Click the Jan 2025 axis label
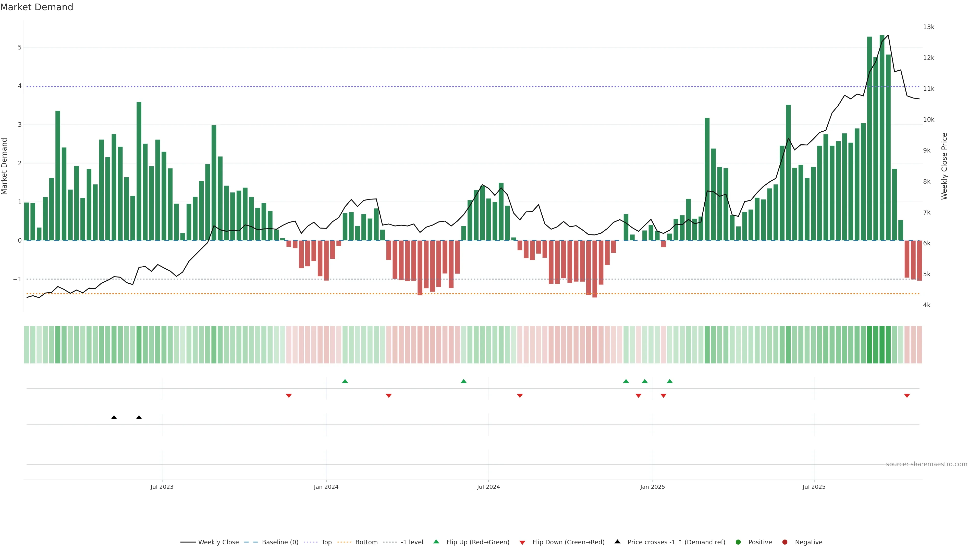 coord(653,487)
